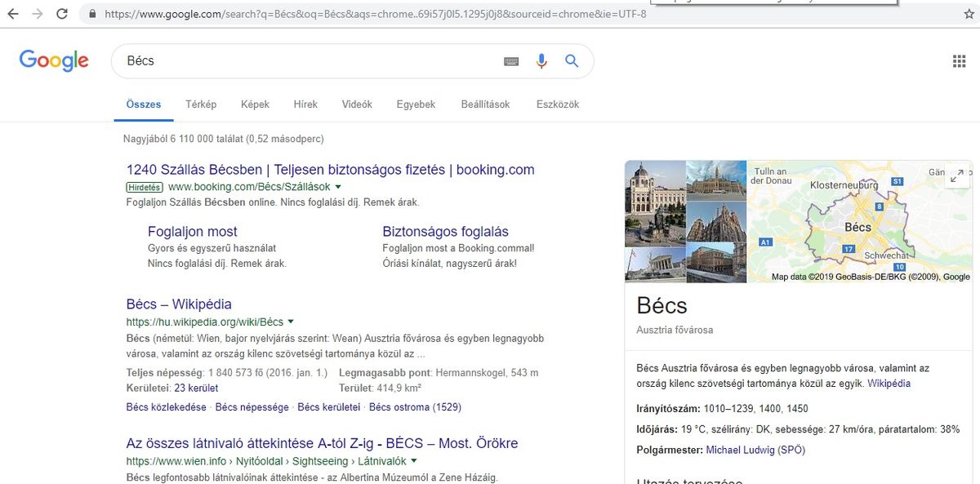The image size is (980, 484).
Task: Click the browser back arrow
Action: (13, 14)
